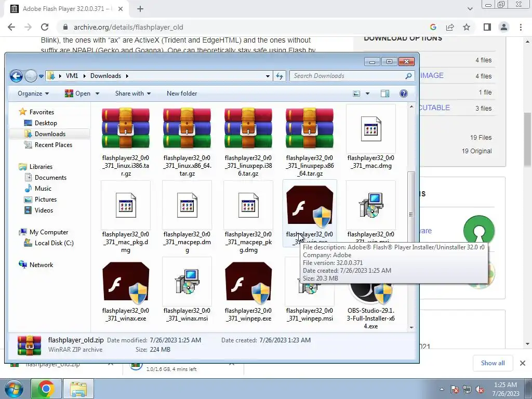Open Chrome side panel icon
Screen dimensions: 532x399
click(x=487, y=27)
